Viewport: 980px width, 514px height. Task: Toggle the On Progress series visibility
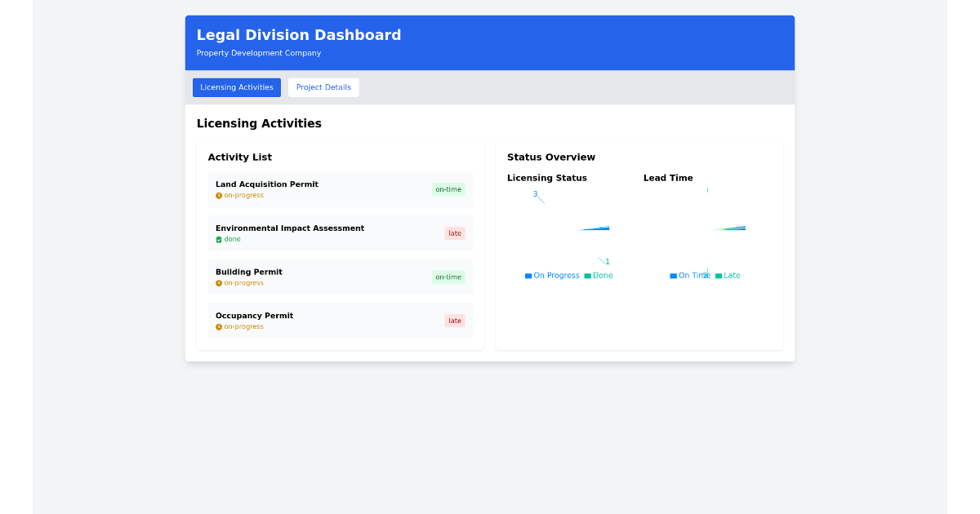coord(552,276)
